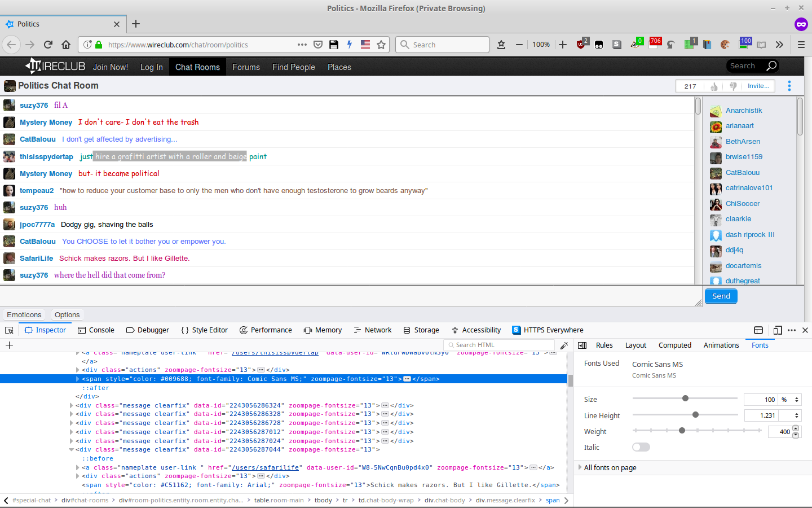812x508 pixels.
Task: Open Anarchistik user profile in member list
Action: click(x=744, y=111)
